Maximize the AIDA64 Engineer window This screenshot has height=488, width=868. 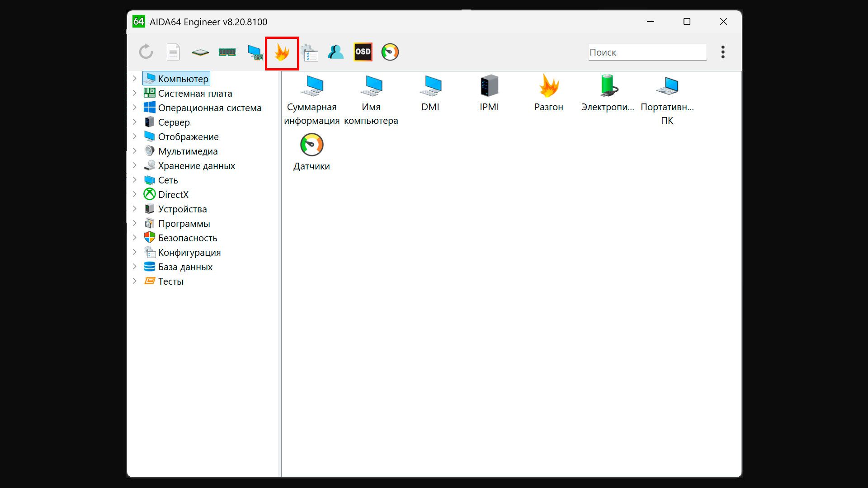coord(687,22)
